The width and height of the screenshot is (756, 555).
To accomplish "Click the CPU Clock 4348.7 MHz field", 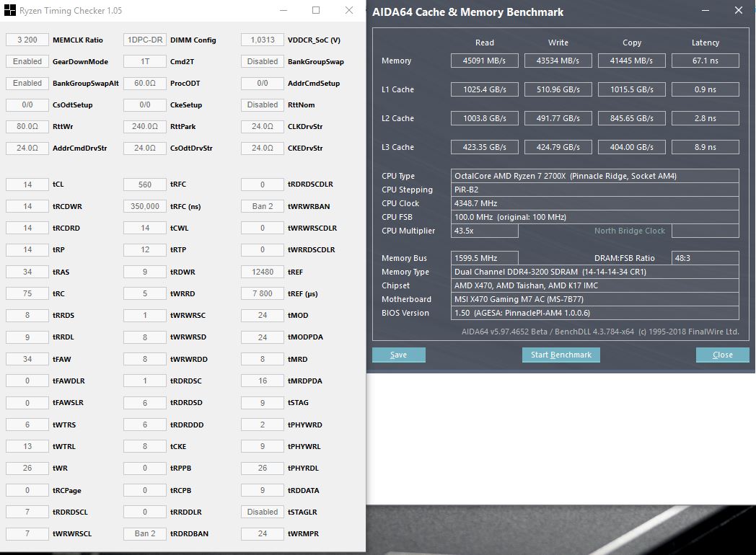I will click(x=595, y=203).
